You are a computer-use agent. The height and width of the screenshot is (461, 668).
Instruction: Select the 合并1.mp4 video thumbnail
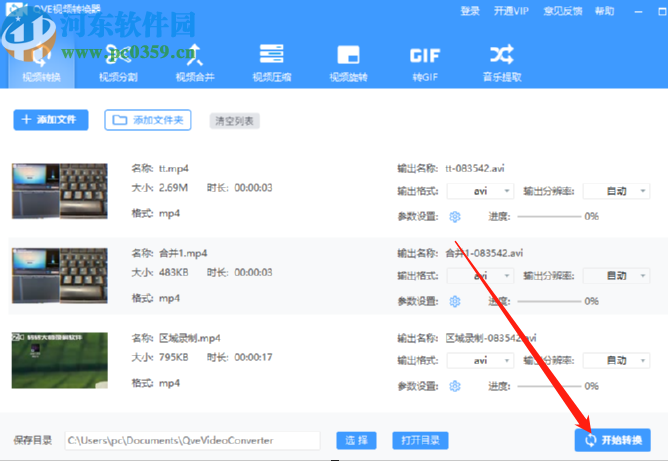coord(60,276)
